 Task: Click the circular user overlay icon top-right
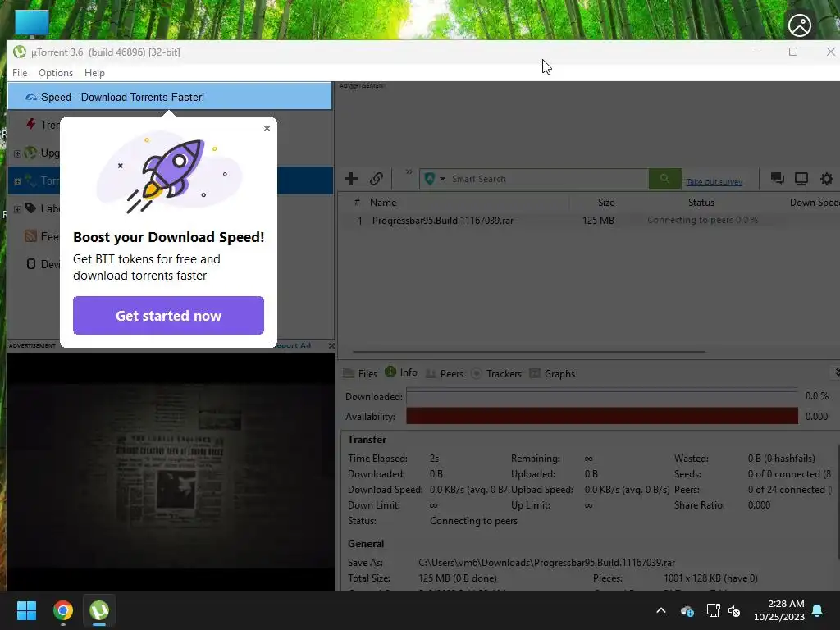click(799, 25)
